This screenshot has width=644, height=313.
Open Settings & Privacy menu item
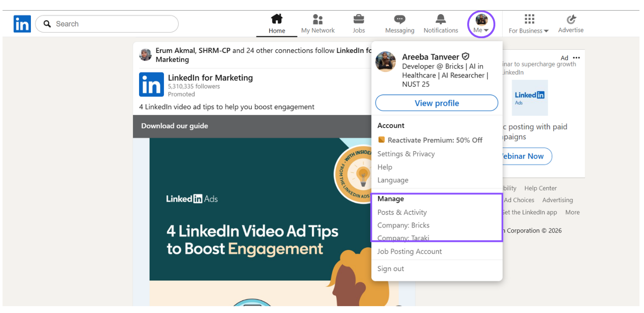tap(406, 154)
